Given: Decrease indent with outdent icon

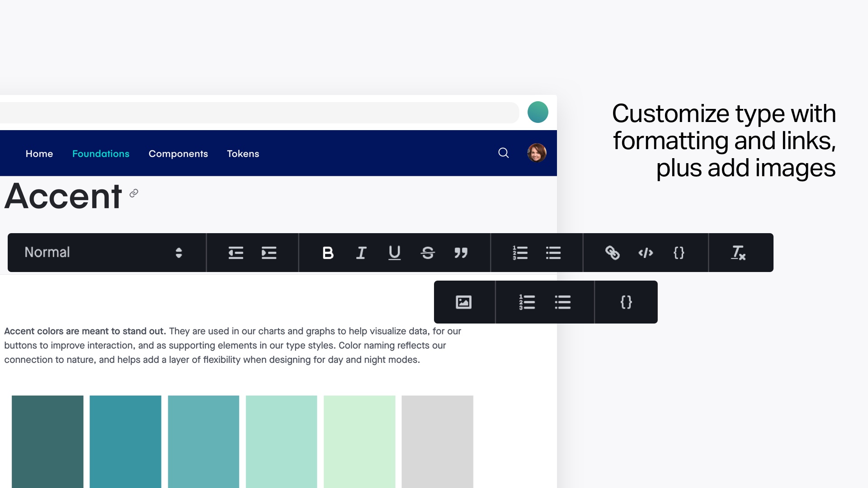Looking at the screenshot, I should pos(236,253).
